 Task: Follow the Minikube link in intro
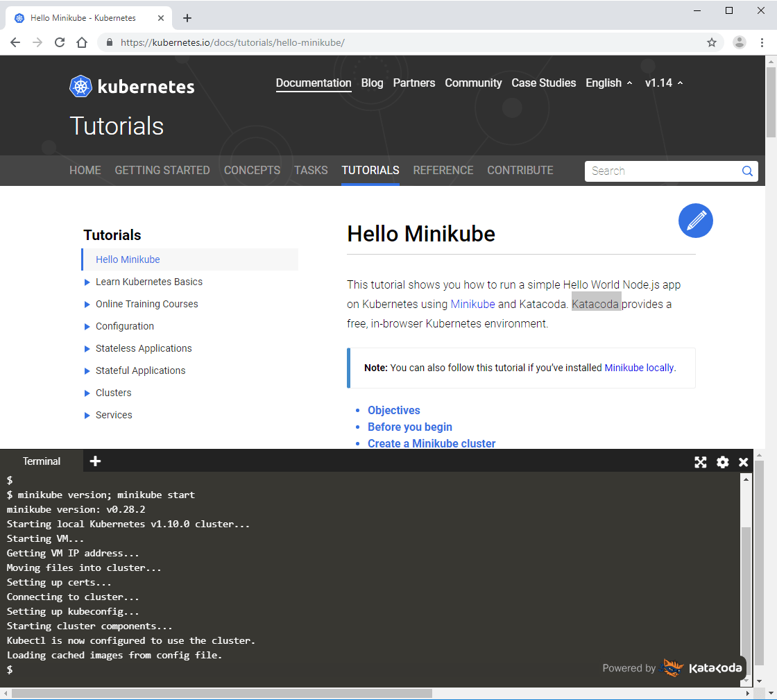pyautogui.click(x=472, y=304)
